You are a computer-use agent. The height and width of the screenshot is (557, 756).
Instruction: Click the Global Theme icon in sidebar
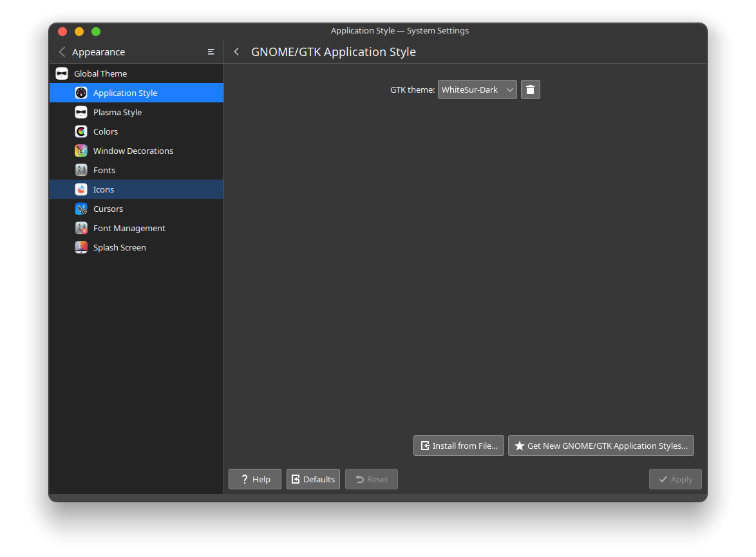pos(62,73)
